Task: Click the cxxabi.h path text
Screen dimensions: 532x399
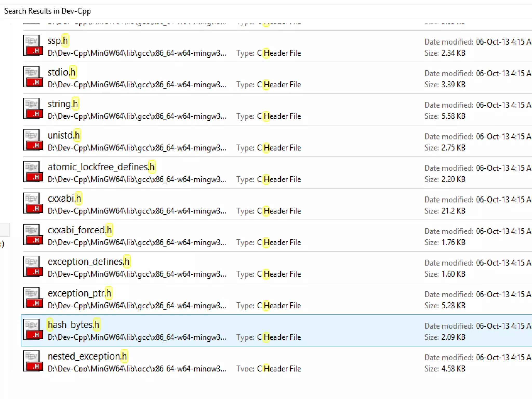Action: point(137,211)
